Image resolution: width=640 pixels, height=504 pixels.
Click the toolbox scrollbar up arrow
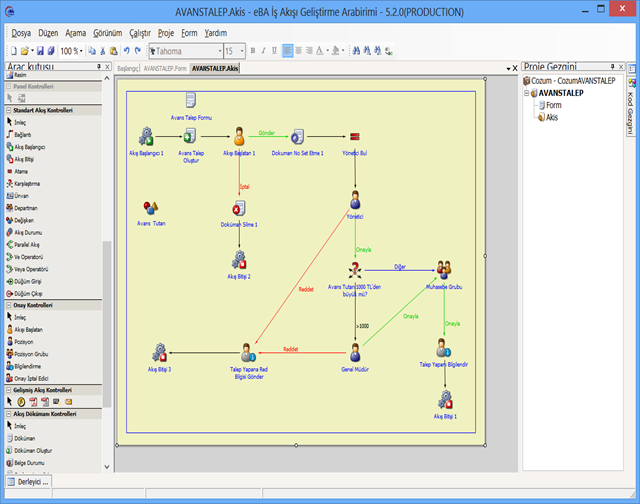pos(107,78)
